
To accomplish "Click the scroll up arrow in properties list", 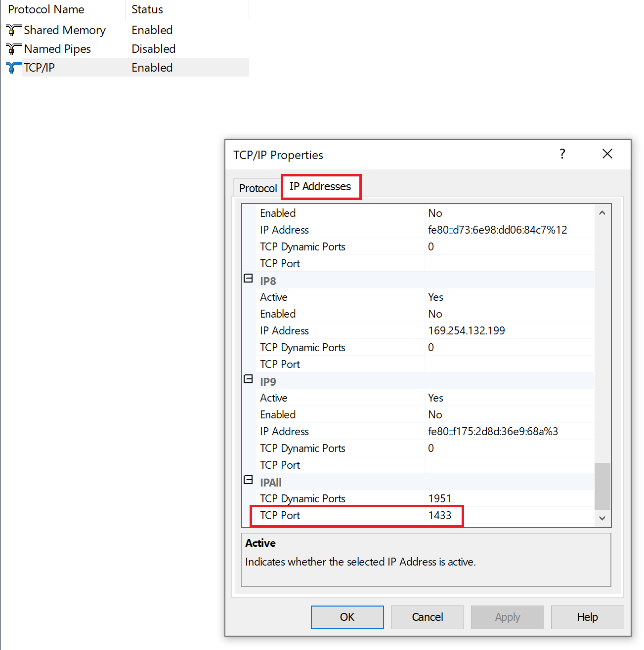I will [x=602, y=213].
